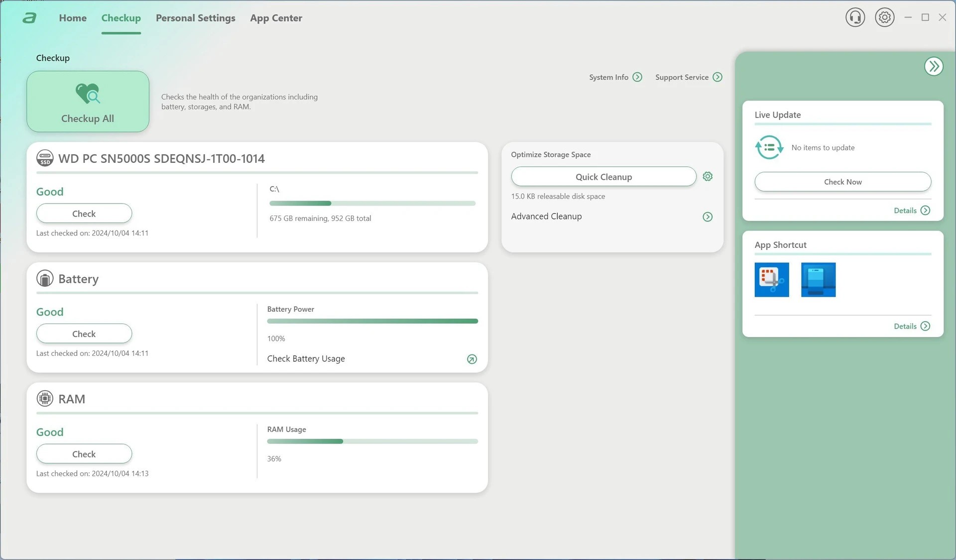Image resolution: width=956 pixels, height=560 pixels.
Task: Open System Info arrow
Action: 637,77
